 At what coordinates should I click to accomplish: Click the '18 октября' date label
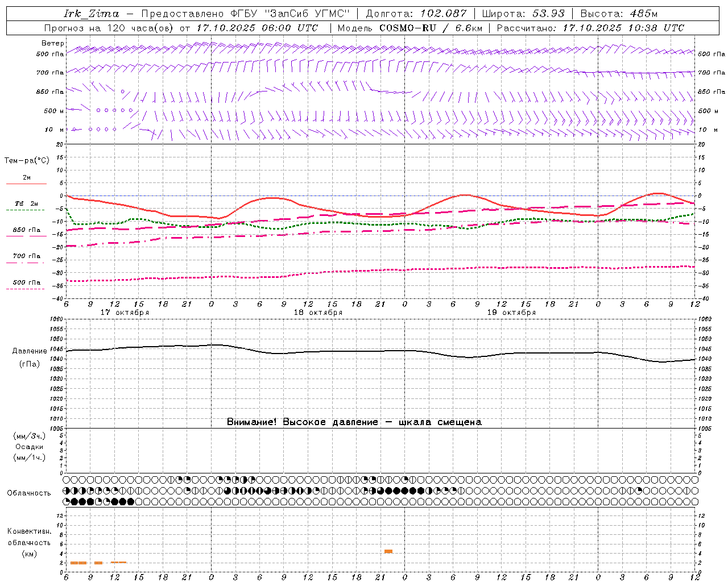click(318, 313)
